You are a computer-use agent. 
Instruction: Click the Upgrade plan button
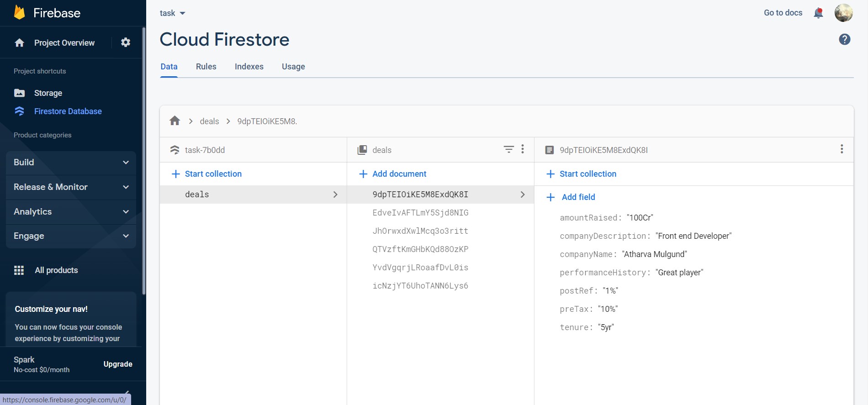tap(118, 364)
